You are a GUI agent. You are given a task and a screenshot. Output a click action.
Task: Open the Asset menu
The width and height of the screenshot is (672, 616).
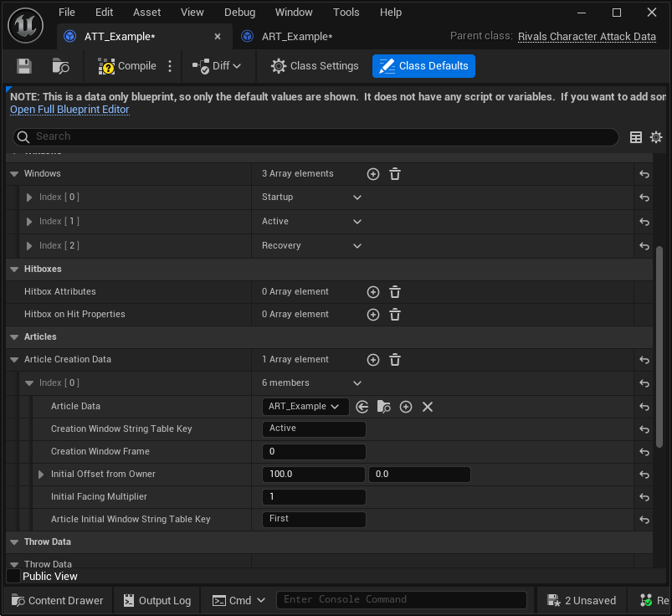146,13
